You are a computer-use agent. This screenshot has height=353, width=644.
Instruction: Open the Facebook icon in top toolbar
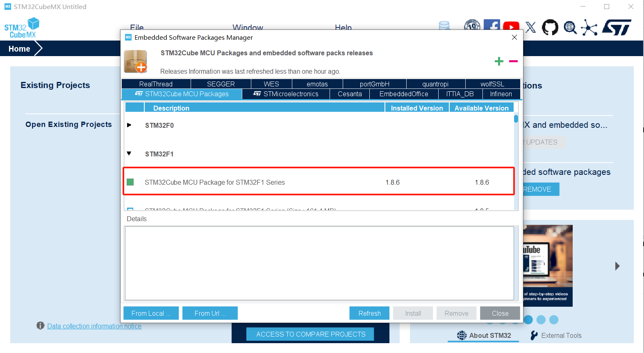[x=492, y=25]
